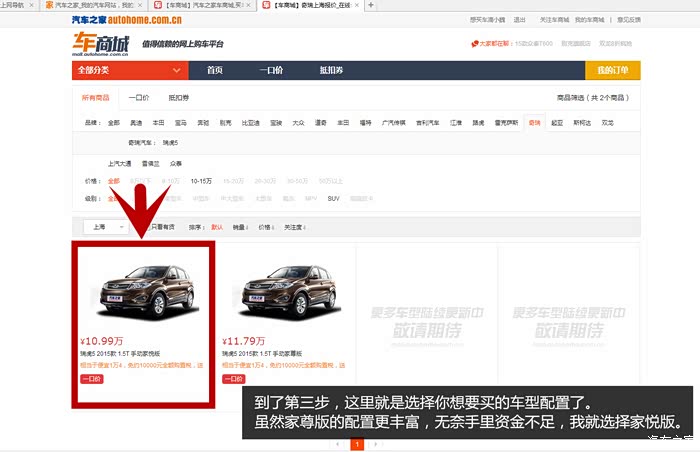Select the 一口价 tab under the navigation bar
Image resolution: width=700 pixels, height=452 pixels.
139,98
